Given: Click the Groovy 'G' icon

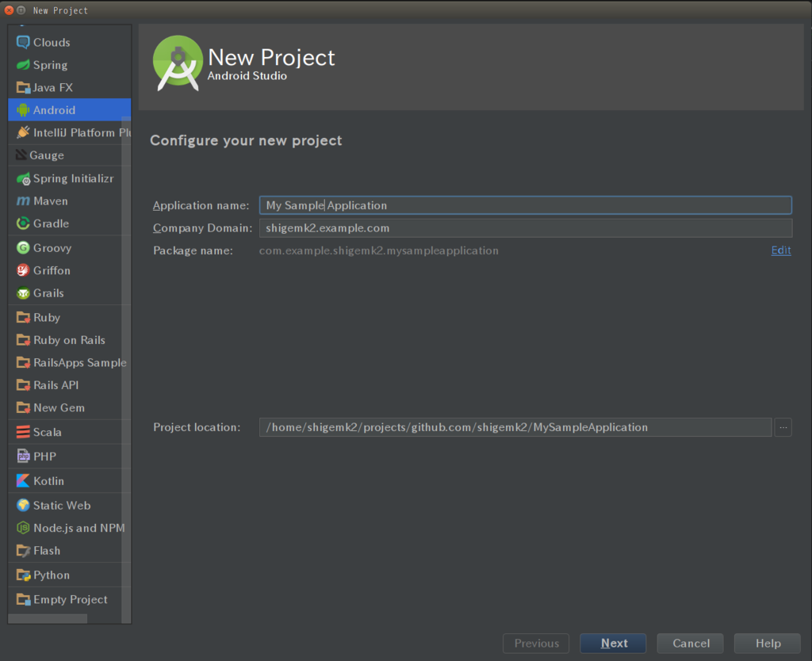Looking at the screenshot, I should point(23,248).
